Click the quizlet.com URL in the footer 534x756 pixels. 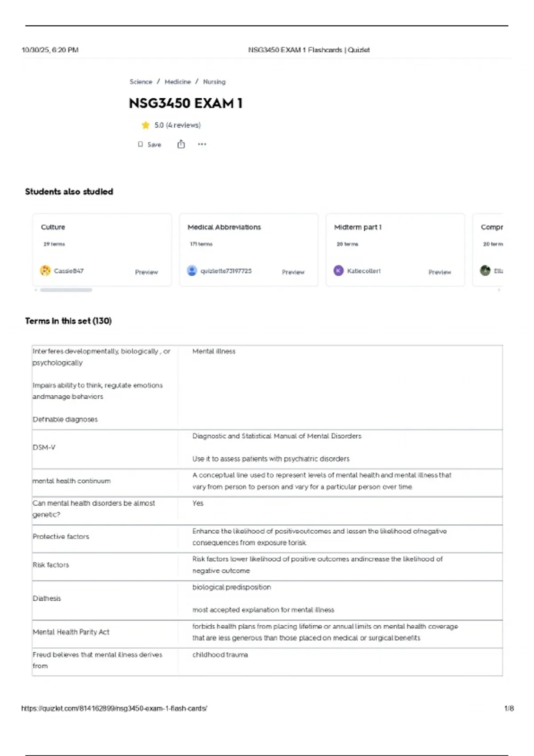click(x=114, y=708)
